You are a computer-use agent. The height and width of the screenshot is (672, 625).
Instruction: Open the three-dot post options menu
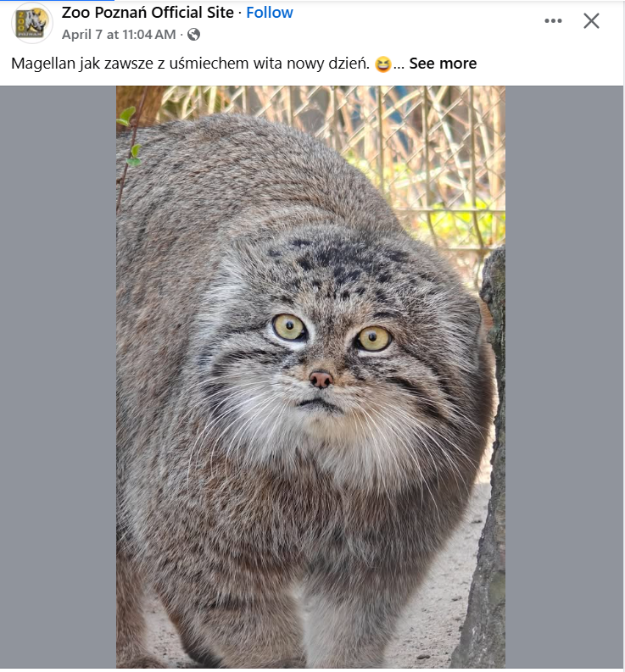tap(553, 20)
